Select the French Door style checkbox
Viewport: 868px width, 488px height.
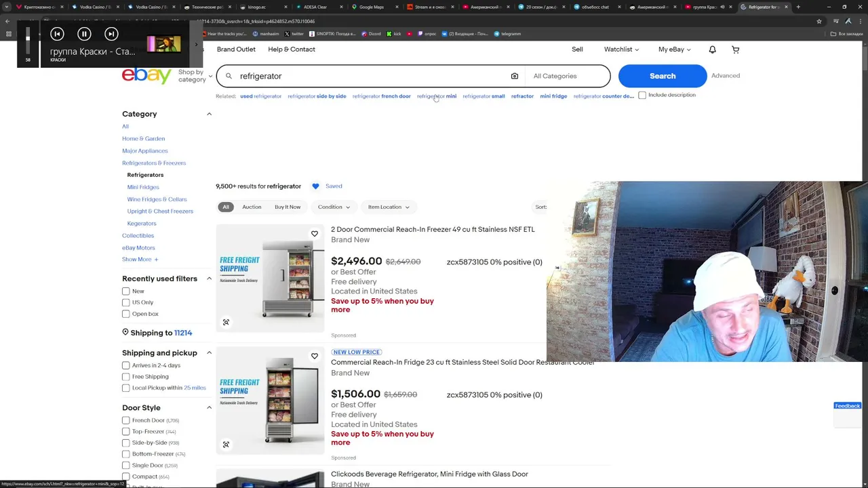coord(125,420)
